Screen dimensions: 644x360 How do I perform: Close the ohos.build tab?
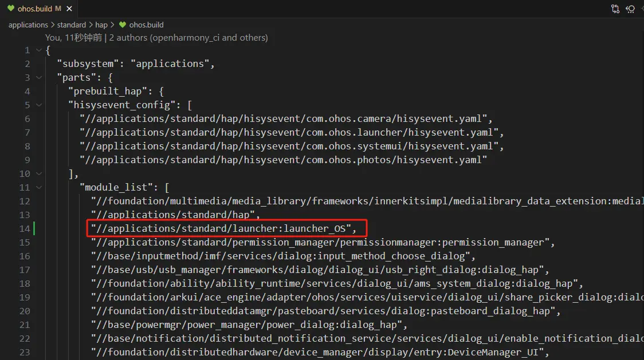click(69, 9)
